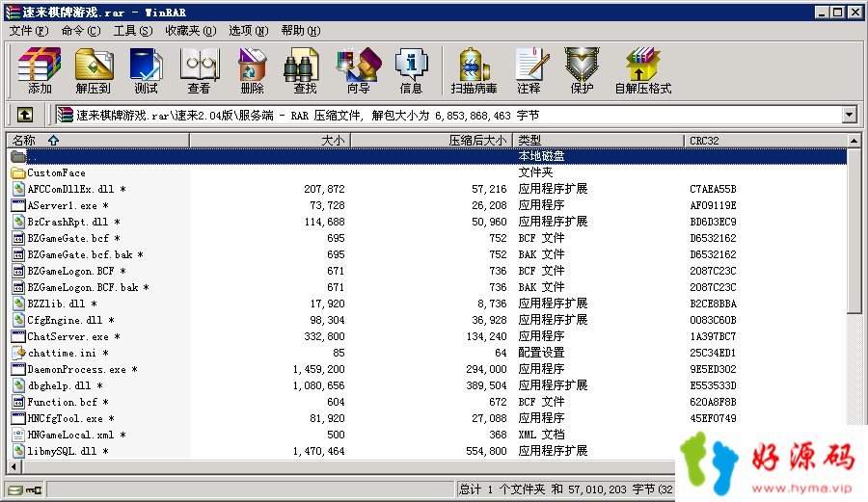Screen dimensions: 868x502
Task: Sort by Packed Size (压缩后大小) column header
Action: pyautogui.click(x=432, y=141)
